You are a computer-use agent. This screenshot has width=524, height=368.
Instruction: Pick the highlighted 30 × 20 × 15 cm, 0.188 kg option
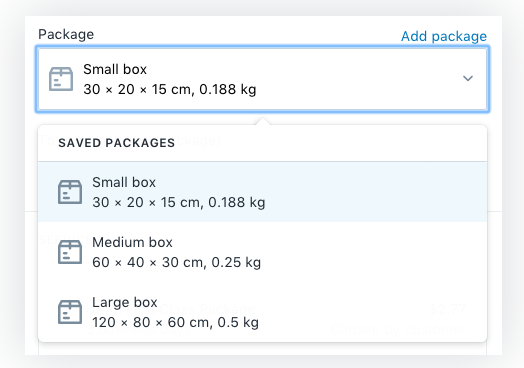179,202
